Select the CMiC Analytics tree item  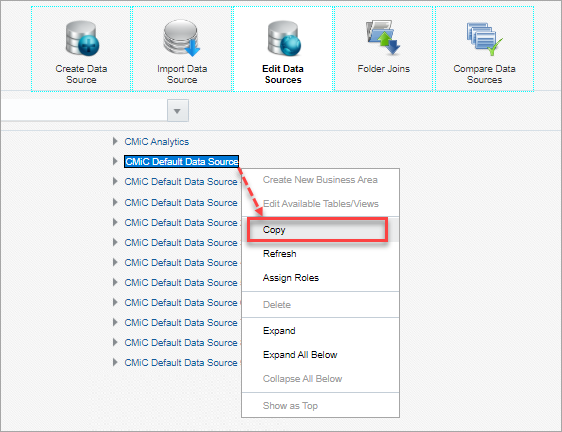(x=157, y=142)
